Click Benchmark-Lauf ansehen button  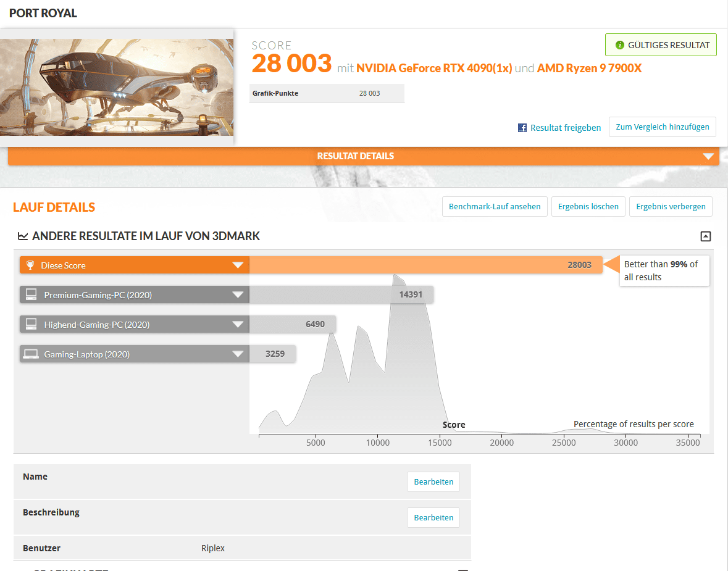point(495,207)
